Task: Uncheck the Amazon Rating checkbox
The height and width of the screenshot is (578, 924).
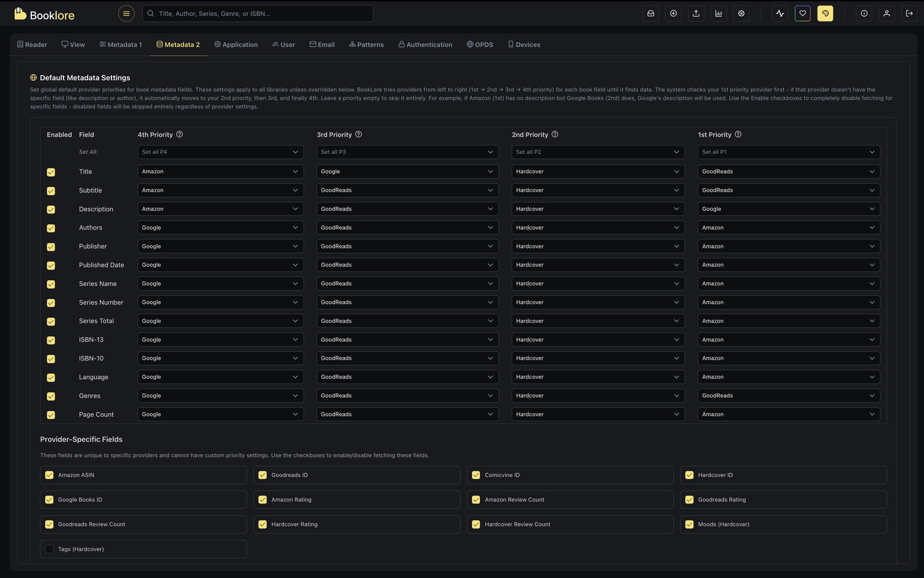Action: coord(262,499)
